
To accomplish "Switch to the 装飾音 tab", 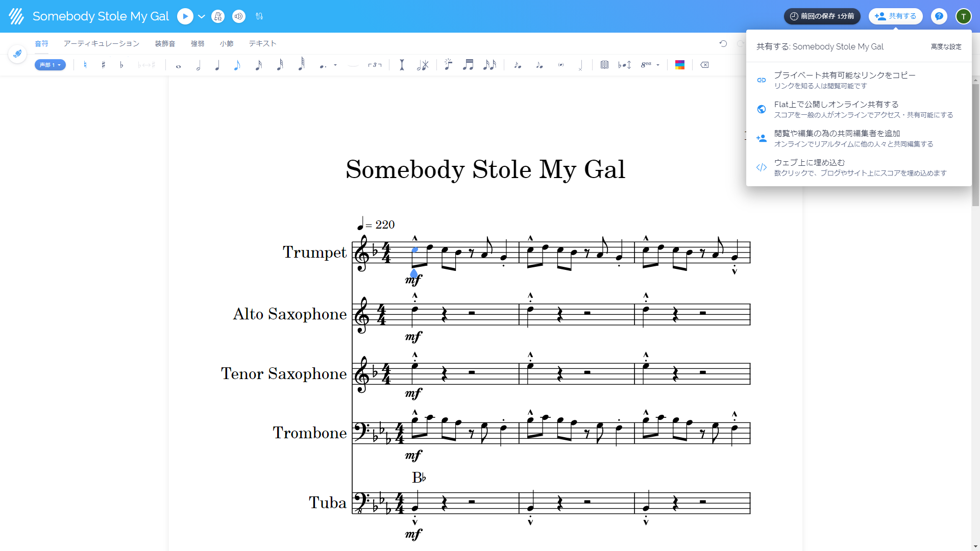I will [x=165, y=44].
